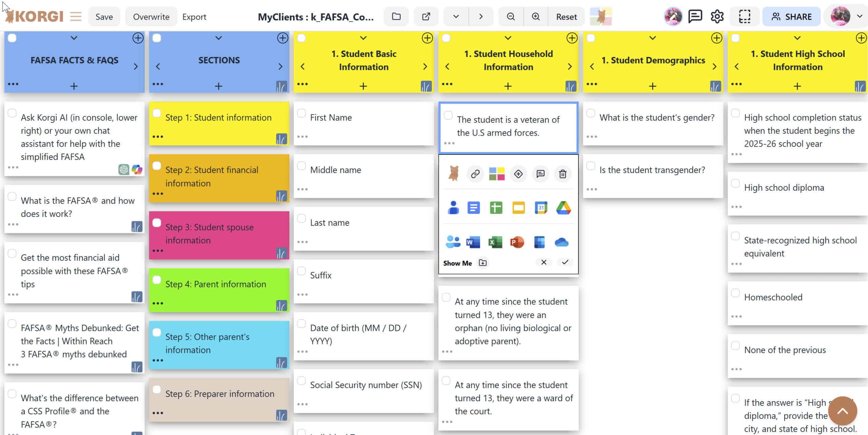Image resolution: width=868 pixels, height=435 pixels.
Task: Toggle checkbox on High school diploma card
Action: coord(735,183)
